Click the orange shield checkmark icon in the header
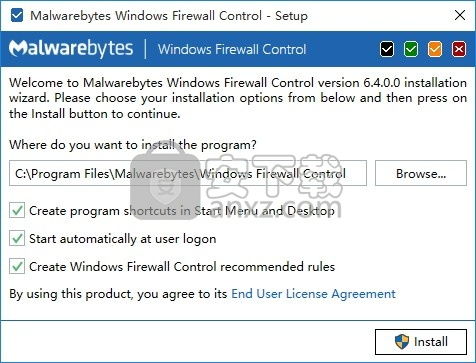The width and height of the screenshot is (476, 363). [435, 49]
